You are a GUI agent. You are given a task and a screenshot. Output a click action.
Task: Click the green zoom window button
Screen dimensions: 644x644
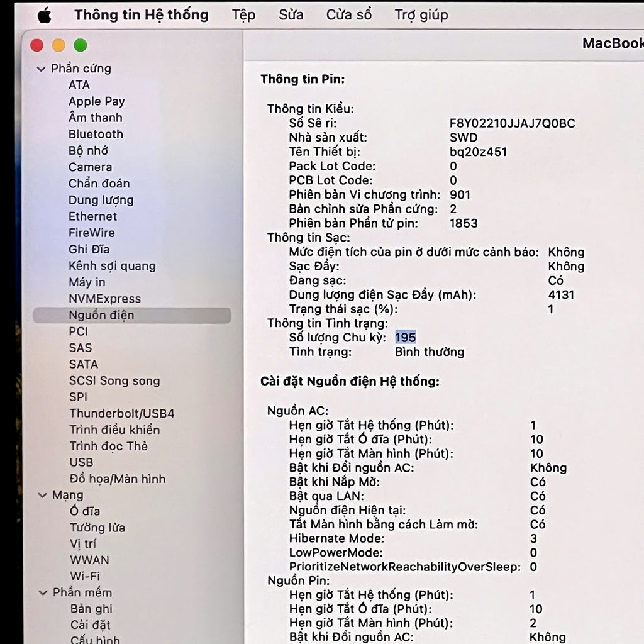point(80,45)
